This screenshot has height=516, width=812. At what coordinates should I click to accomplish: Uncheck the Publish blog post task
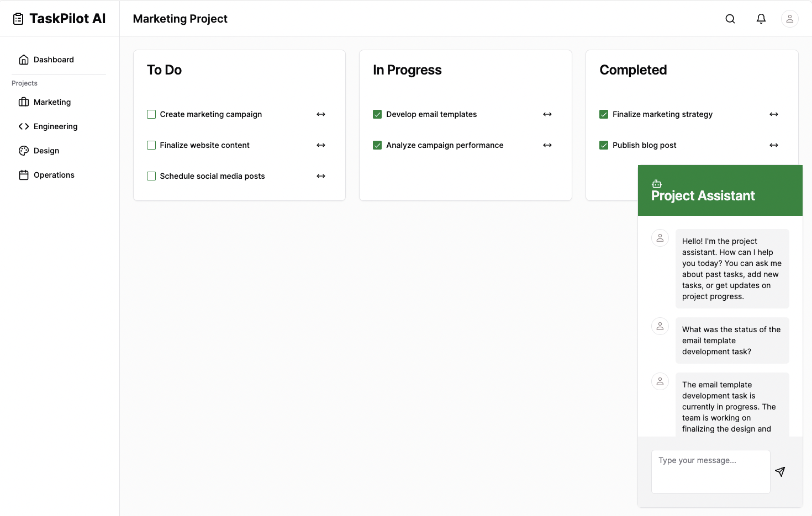coord(604,145)
